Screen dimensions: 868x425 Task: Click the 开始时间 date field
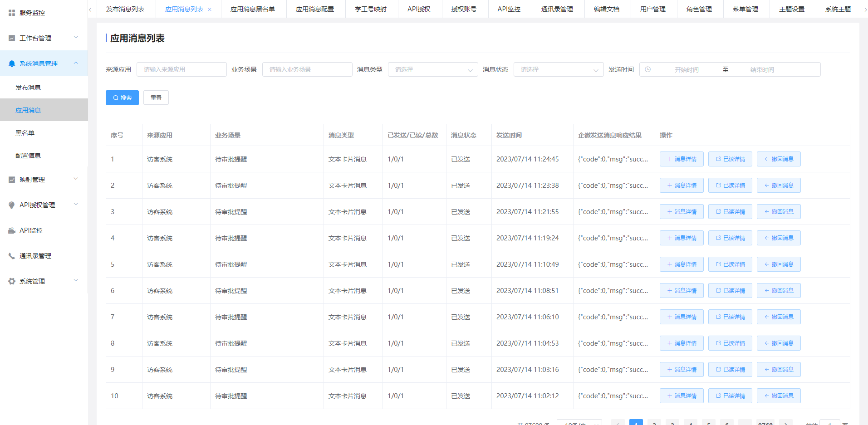coord(687,70)
